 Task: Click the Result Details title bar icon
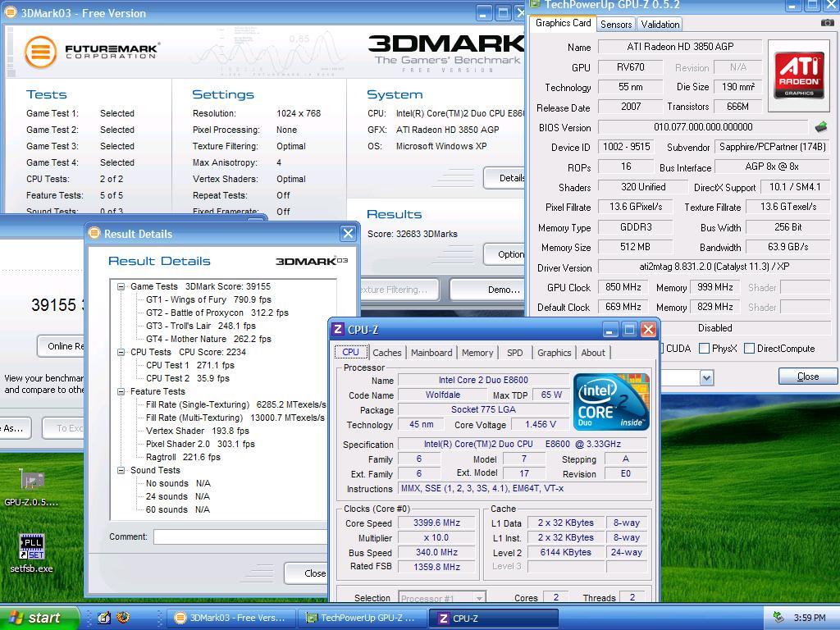click(94, 233)
